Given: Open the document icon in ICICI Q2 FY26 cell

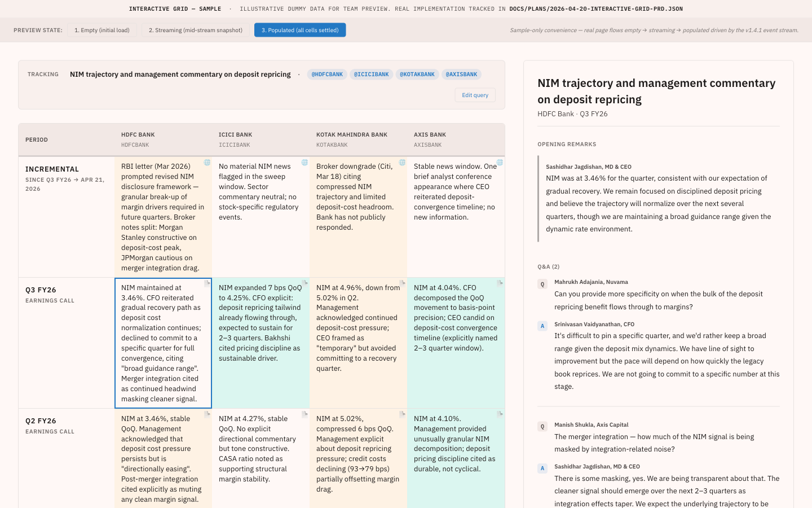Looking at the screenshot, I should tap(305, 414).
